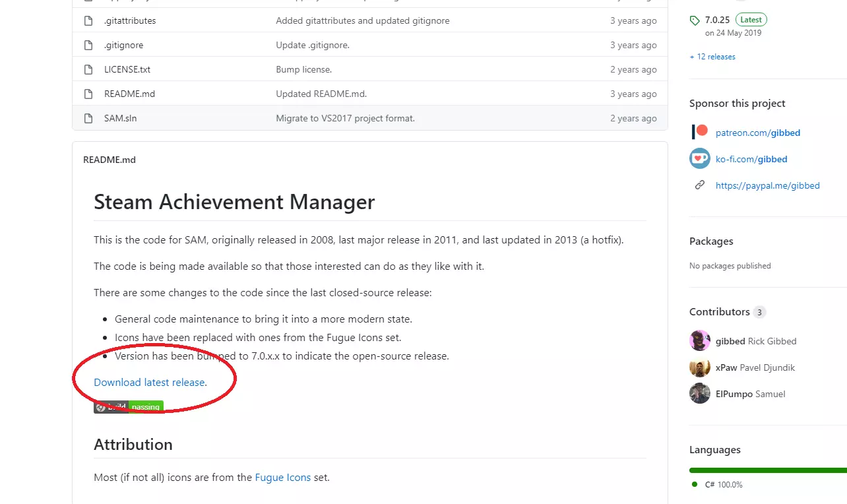
Task: Open the paypal.me/gibbed link
Action: 767,186
